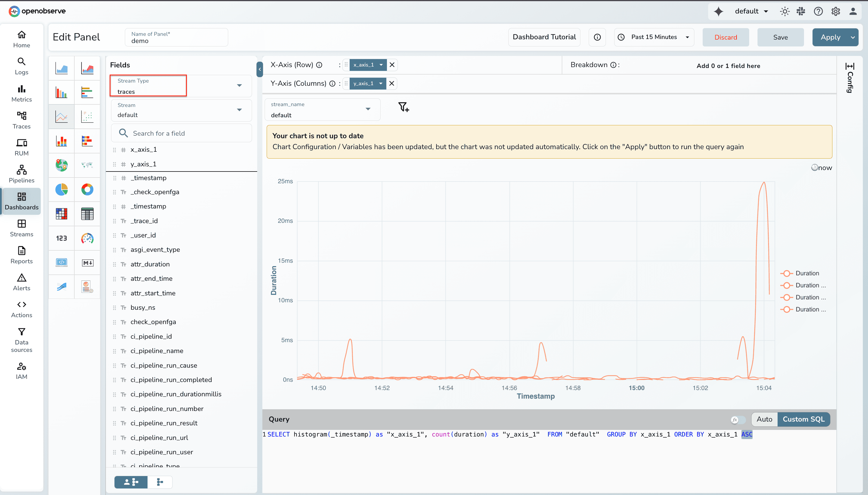
Task: Select the scatter plot chart type
Action: pos(88,116)
